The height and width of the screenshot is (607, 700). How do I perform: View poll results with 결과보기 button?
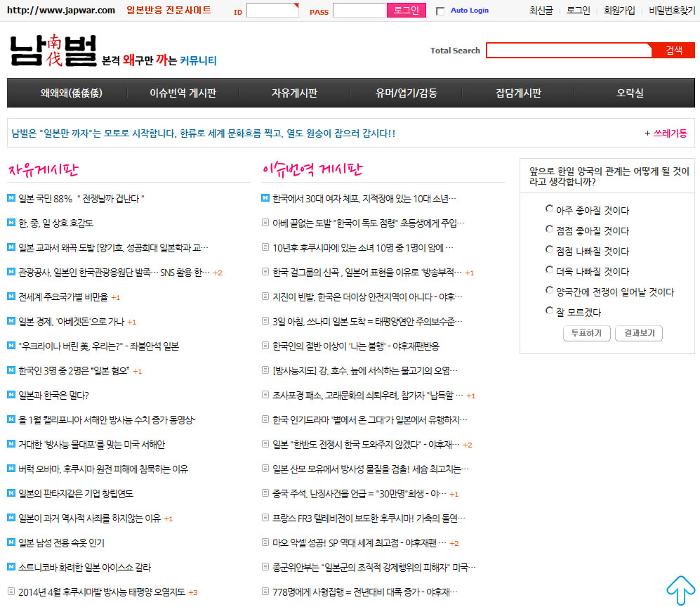pyautogui.click(x=638, y=333)
